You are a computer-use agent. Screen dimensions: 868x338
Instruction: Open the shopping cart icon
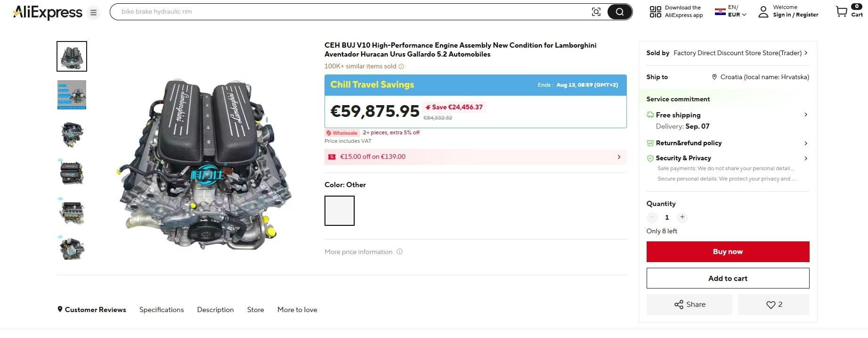pos(841,11)
